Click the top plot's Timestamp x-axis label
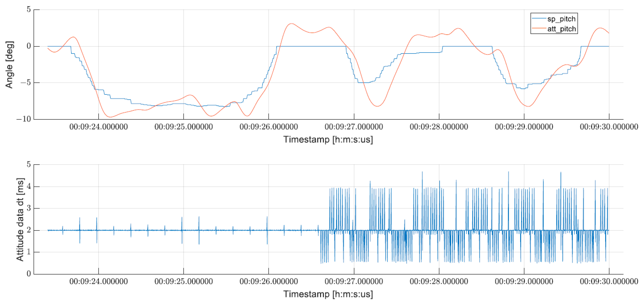Image resolution: width=644 pixels, height=304 pixels. 328,139
